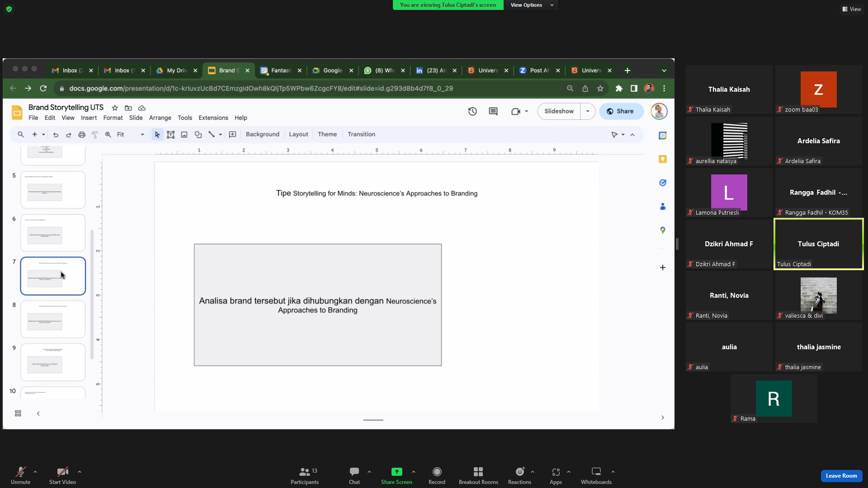Image resolution: width=868 pixels, height=488 pixels.
Task: Hide the Slides menus with caret
Action: click(632, 135)
